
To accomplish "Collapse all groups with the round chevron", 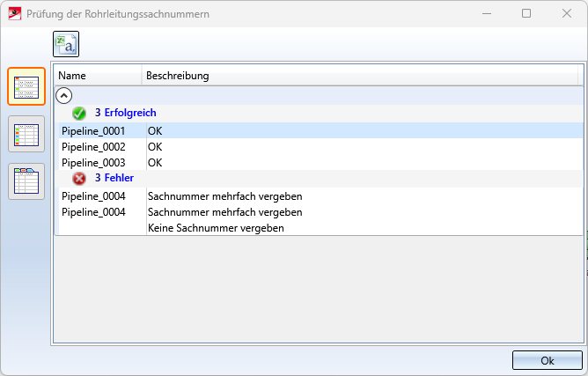I will (x=63, y=96).
